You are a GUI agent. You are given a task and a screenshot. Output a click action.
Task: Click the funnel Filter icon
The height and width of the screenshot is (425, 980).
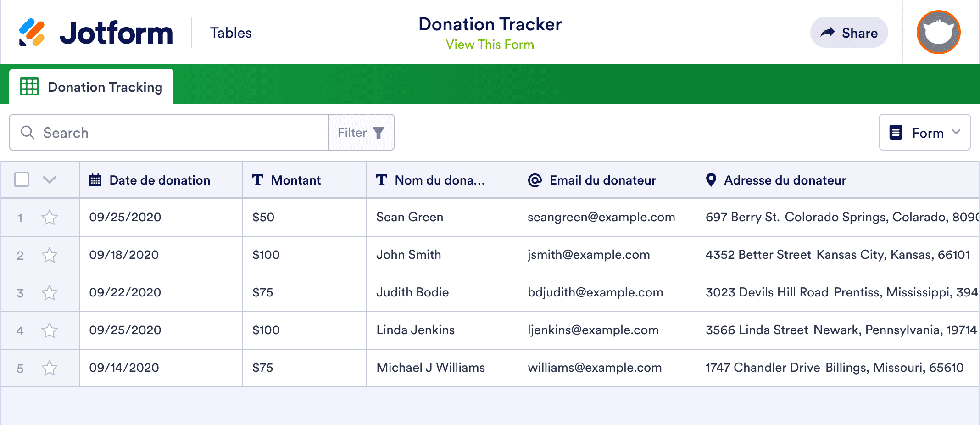[x=379, y=133]
